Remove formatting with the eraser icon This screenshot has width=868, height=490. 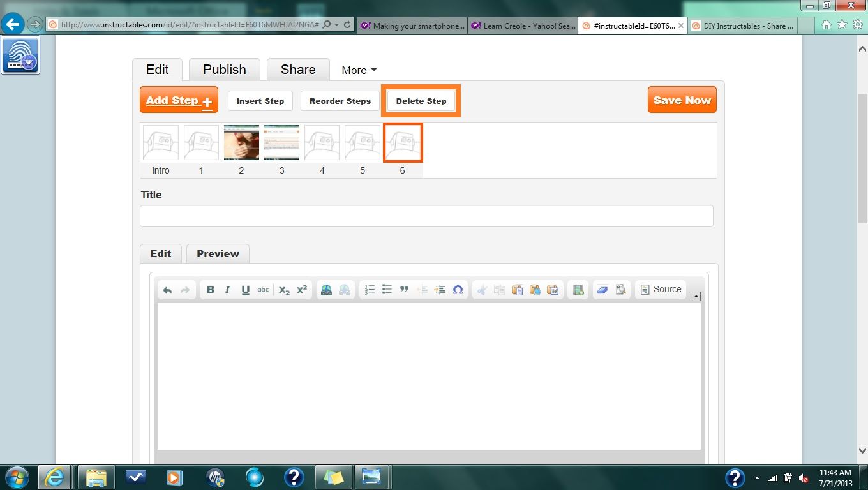tap(602, 290)
